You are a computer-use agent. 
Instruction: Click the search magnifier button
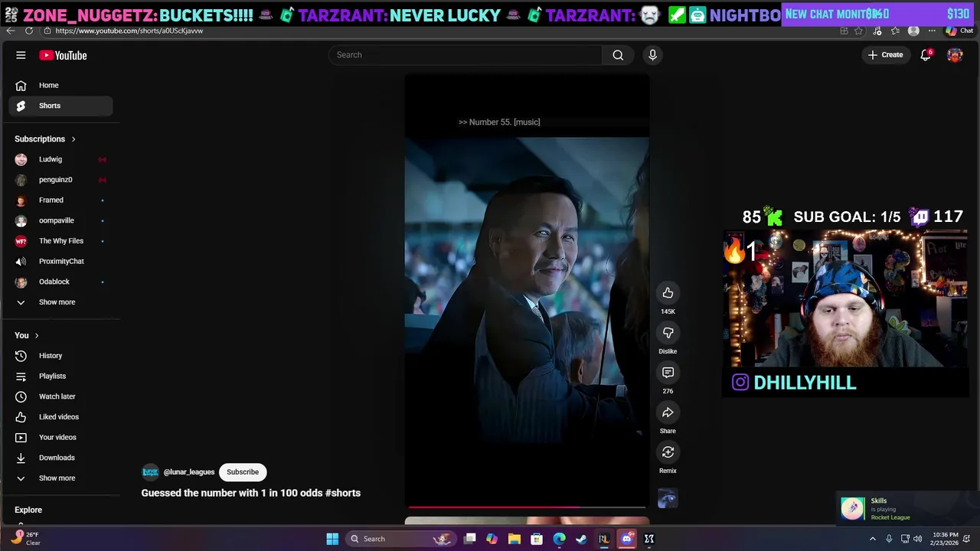click(618, 55)
